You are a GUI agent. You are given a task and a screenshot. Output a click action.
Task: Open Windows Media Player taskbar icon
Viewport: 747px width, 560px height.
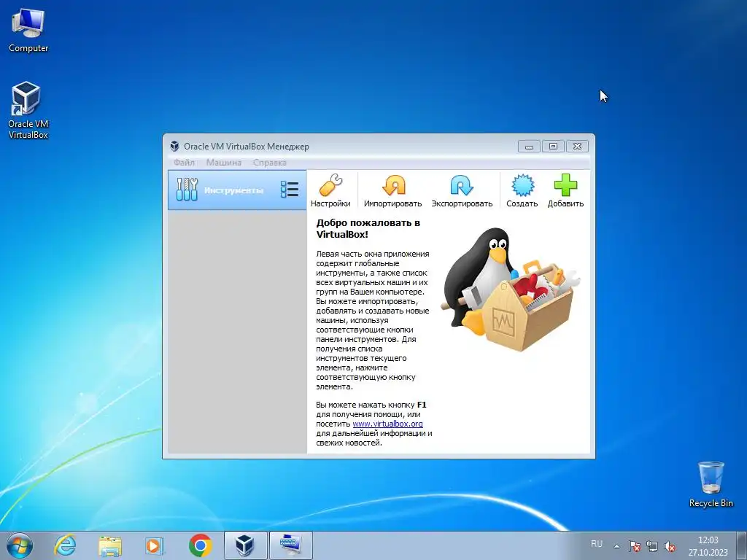(x=154, y=545)
